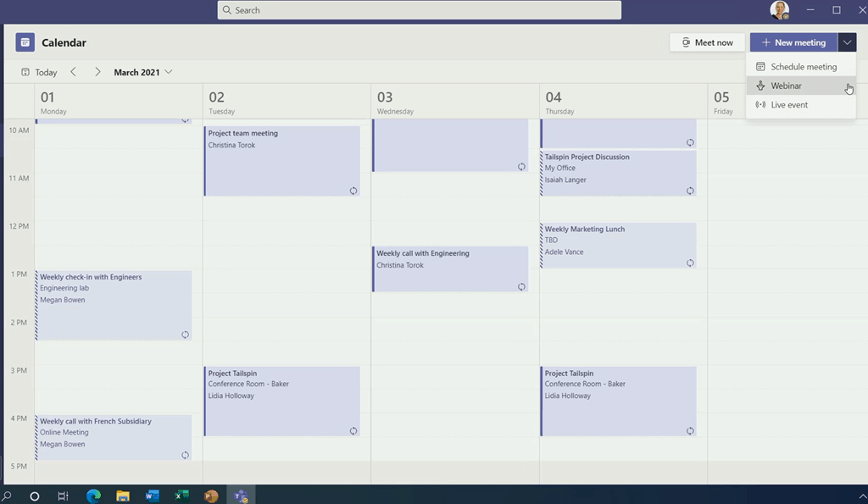Click in the Search box

[419, 10]
